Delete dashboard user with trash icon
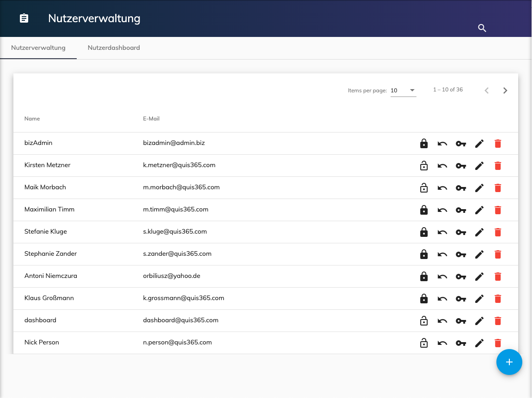Viewport: 532px width, 398px height. coord(498,321)
